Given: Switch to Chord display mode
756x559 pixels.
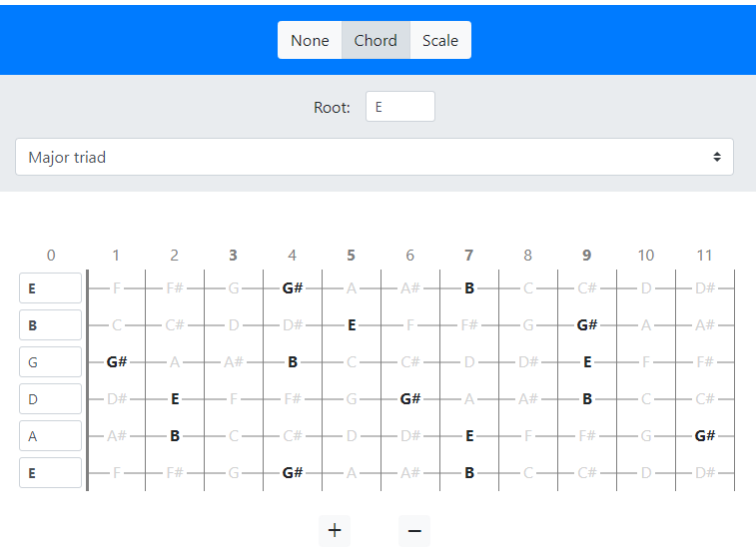Looking at the screenshot, I should [376, 41].
